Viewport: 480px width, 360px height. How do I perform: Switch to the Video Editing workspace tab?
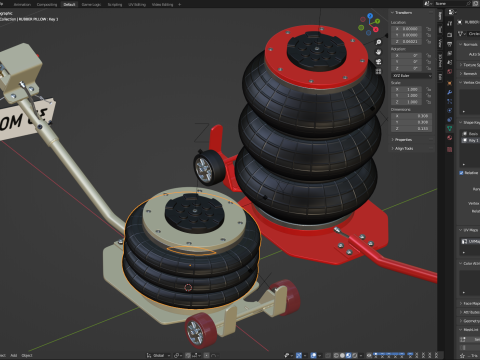coord(162,5)
